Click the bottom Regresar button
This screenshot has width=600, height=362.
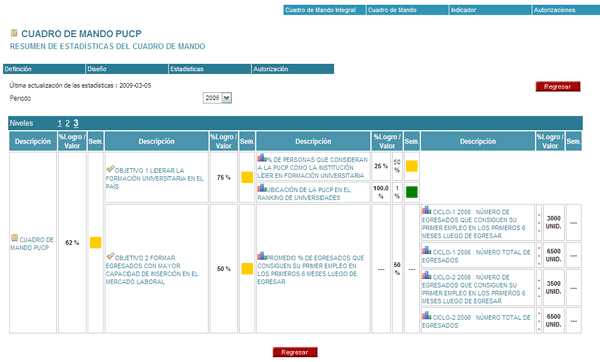295,352
